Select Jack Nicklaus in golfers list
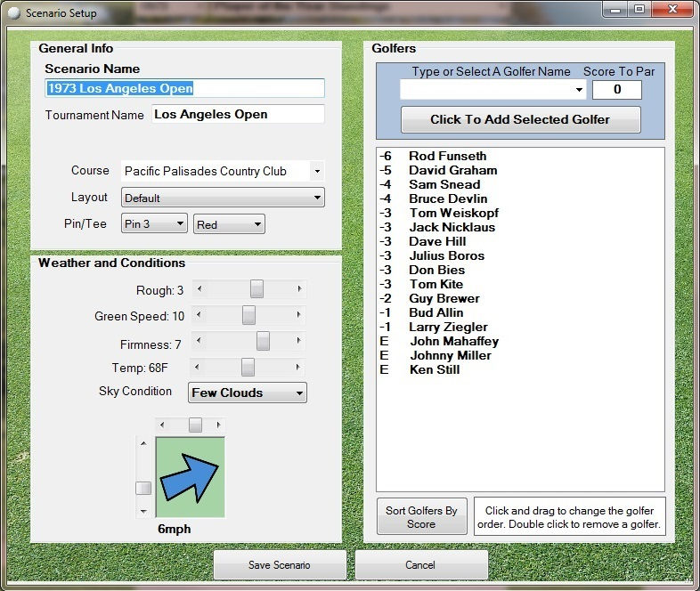Viewport: 700px width, 591px height. [452, 227]
